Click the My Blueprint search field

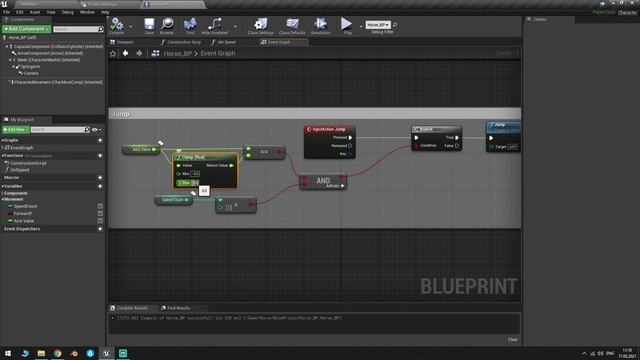[x=58, y=130]
